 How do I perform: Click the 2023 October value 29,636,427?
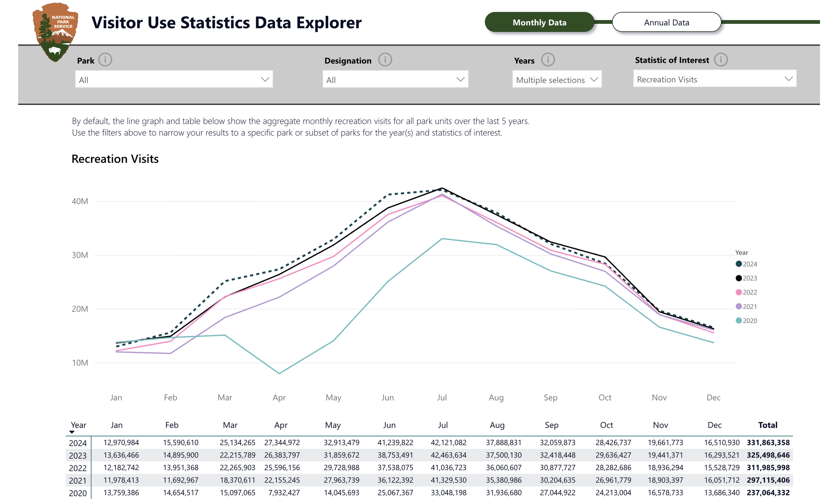pyautogui.click(x=613, y=455)
